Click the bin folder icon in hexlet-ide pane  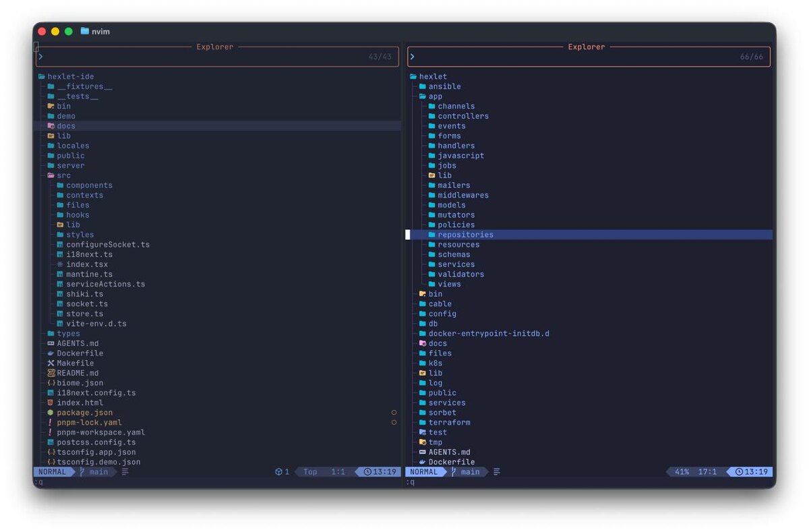pyautogui.click(x=51, y=106)
